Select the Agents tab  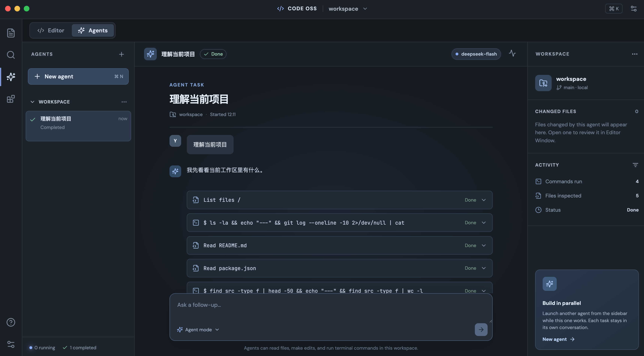(93, 31)
